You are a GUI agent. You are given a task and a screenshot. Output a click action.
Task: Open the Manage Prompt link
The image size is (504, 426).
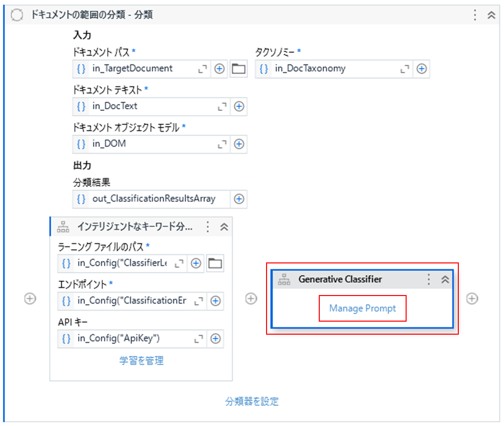pos(362,308)
